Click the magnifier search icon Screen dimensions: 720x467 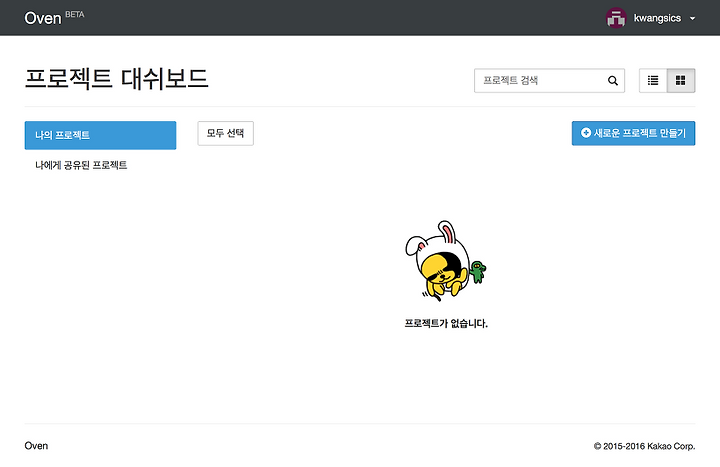[613, 80]
